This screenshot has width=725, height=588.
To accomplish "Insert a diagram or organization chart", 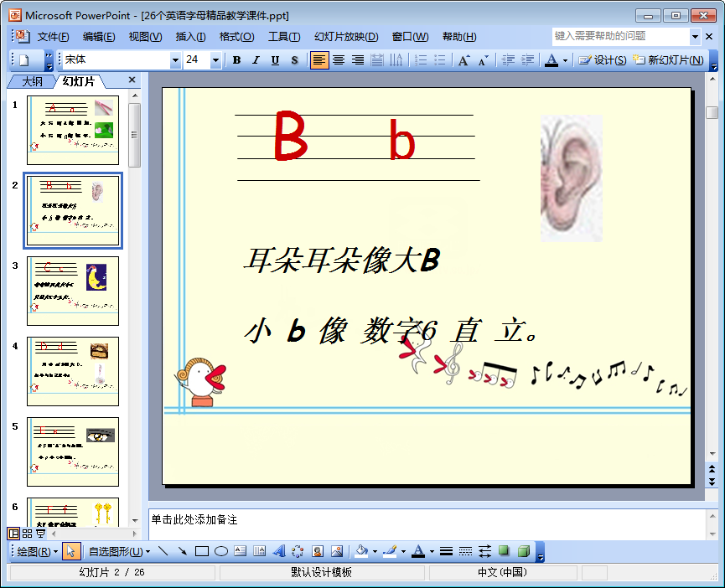I will 298,551.
